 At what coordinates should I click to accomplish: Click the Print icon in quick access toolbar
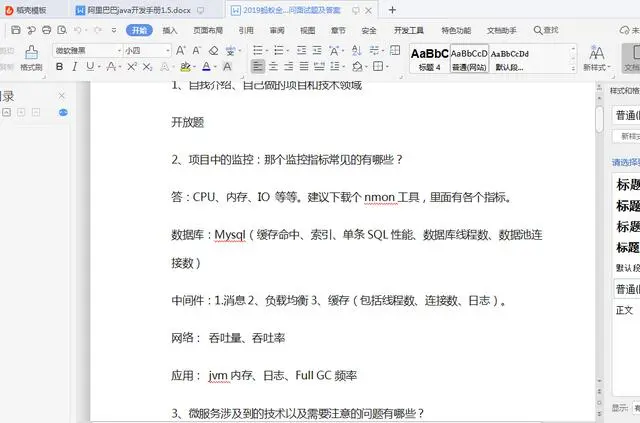47,30
